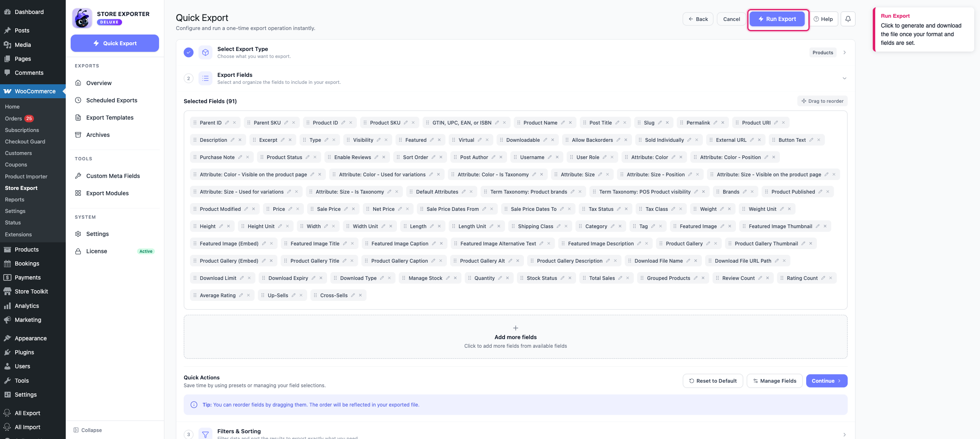Click the pencil icon on Purchase Note
The image size is (980, 439).
point(240,157)
